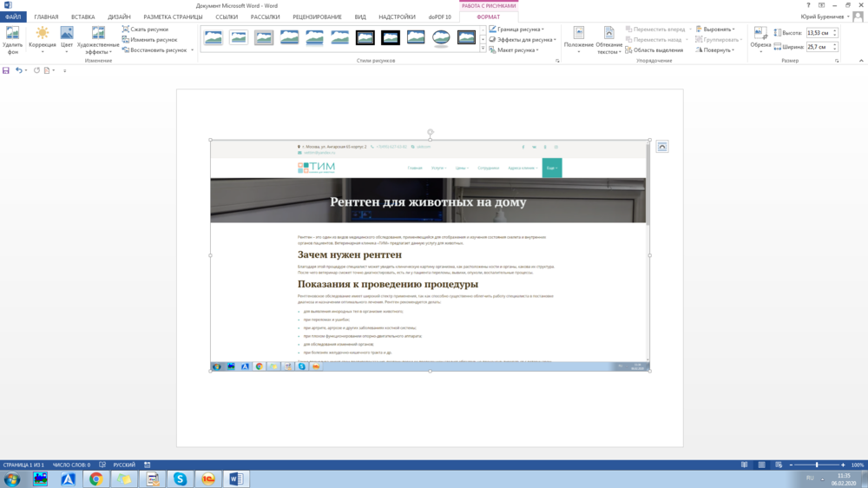This screenshot has width=868, height=488.
Task: Open Художественные эффекты artistic effects menu
Action: tap(98, 40)
